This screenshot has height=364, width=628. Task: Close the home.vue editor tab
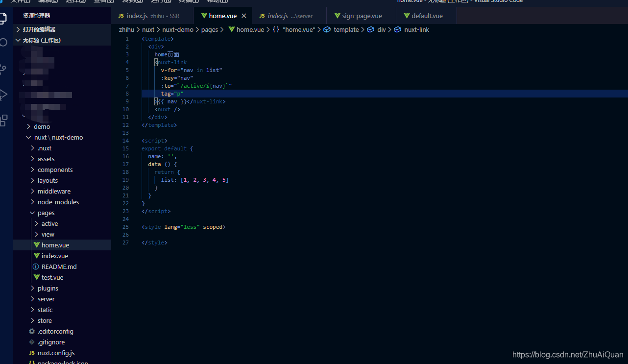[244, 16]
